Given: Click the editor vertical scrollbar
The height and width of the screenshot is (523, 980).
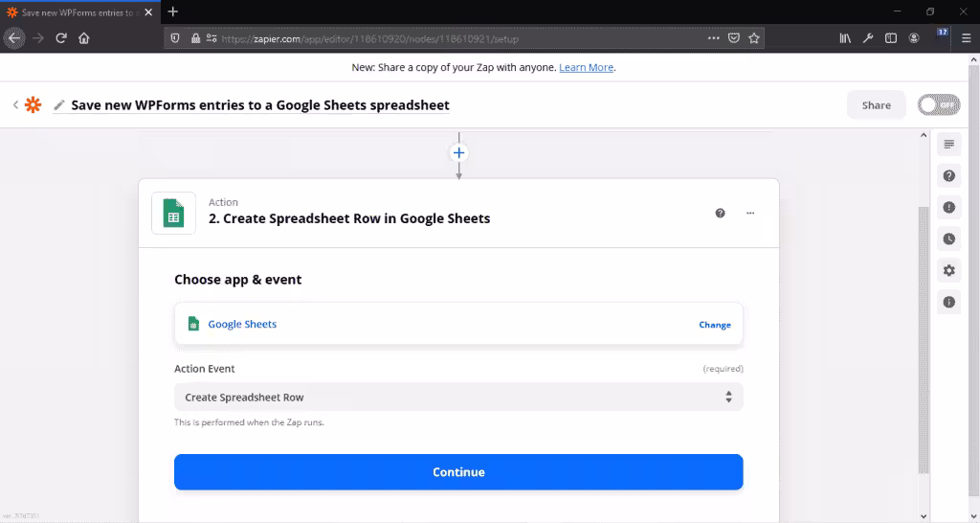Looking at the screenshot, I should click(x=924, y=340).
